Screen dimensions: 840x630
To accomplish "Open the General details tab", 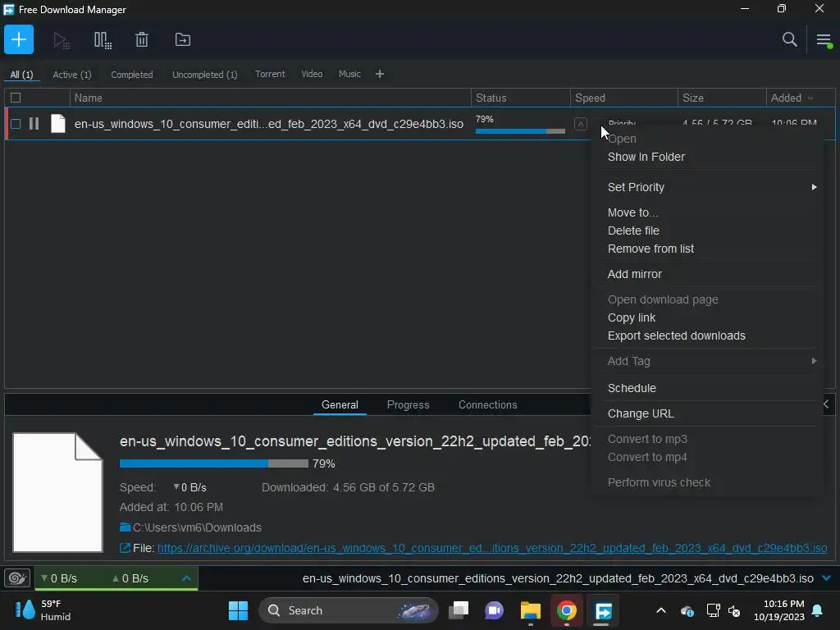I will pos(340,405).
